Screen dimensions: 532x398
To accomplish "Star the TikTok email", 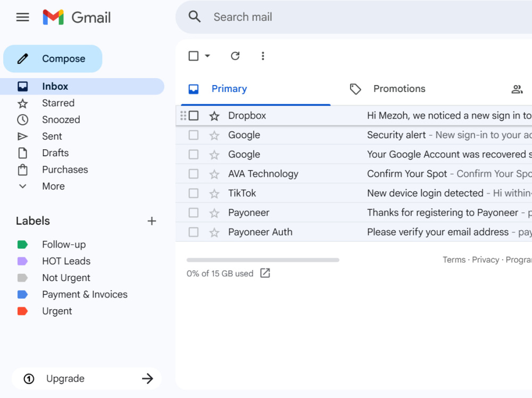I will tap(214, 193).
